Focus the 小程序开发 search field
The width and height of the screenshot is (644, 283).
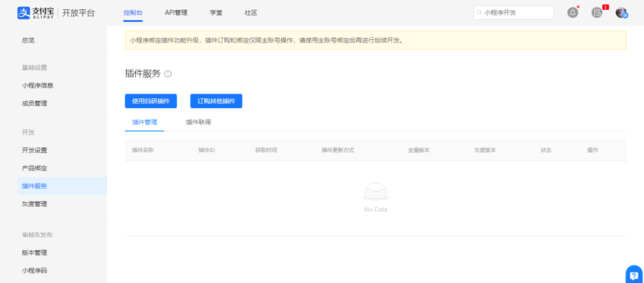(514, 13)
